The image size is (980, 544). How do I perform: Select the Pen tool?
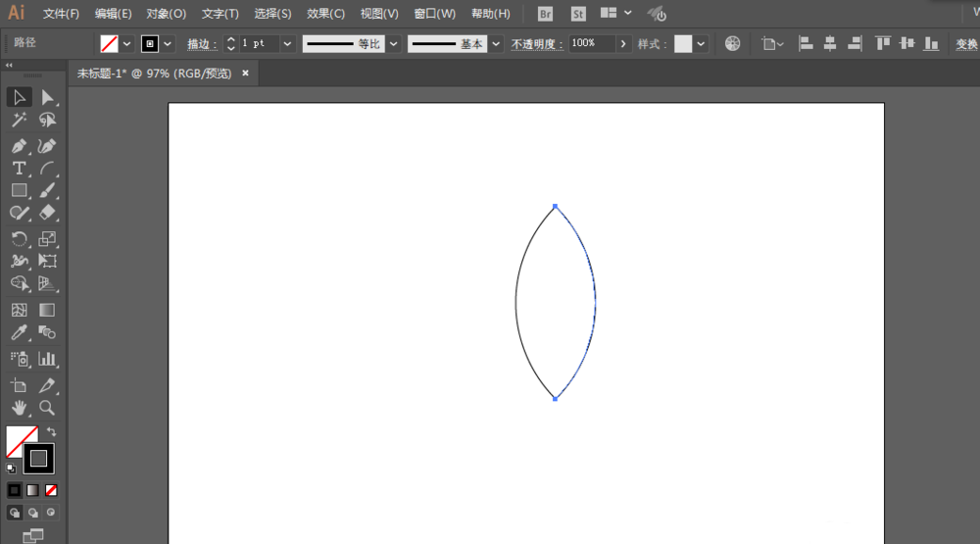pos(19,146)
